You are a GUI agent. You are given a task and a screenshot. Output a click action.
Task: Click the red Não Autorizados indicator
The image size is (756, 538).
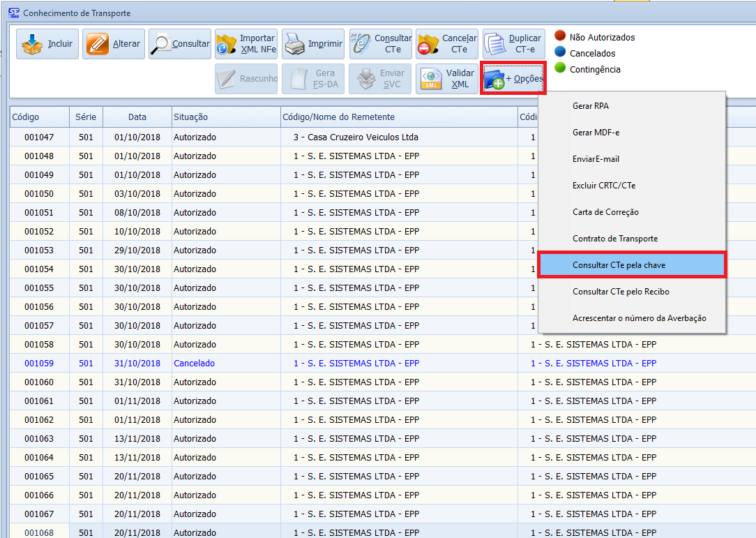point(560,36)
